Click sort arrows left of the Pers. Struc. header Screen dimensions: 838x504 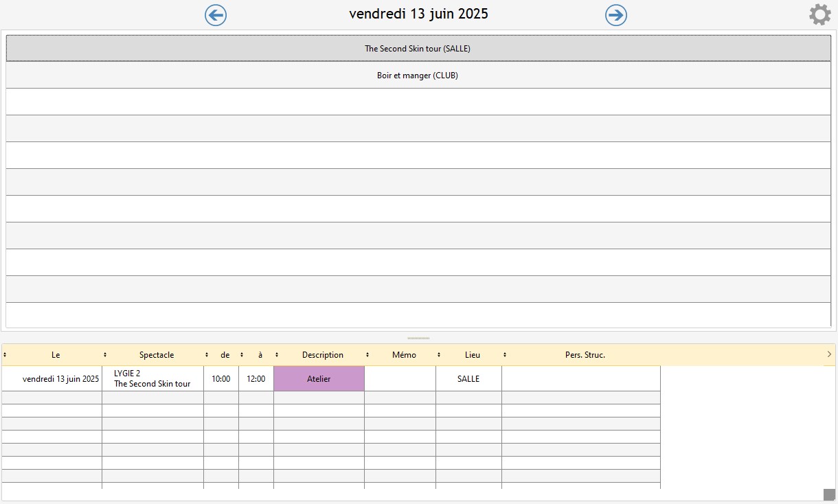pyautogui.click(x=505, y=355)
